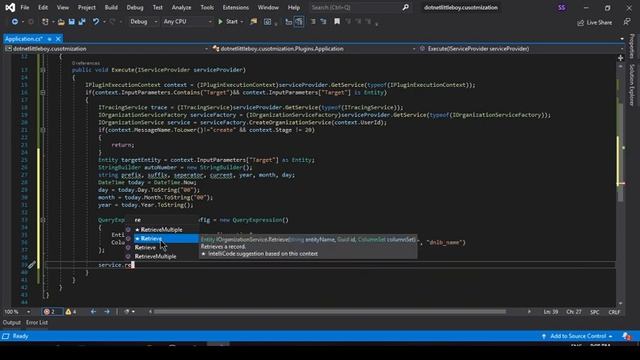The width and height of the screenshot is (640, 360).
Task: Toggle pin on Application.cs tab
Action: (49, 39)
